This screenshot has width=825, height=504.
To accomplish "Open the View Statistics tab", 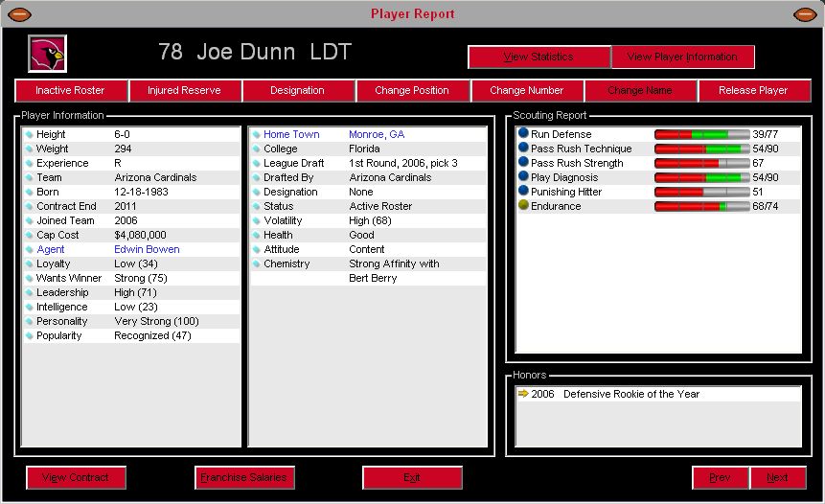I will click(x=539, y=57).
